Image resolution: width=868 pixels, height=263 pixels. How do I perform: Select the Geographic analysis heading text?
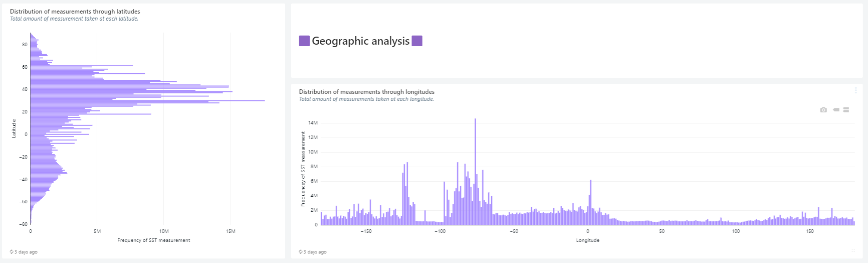click(x=360, y=41)
